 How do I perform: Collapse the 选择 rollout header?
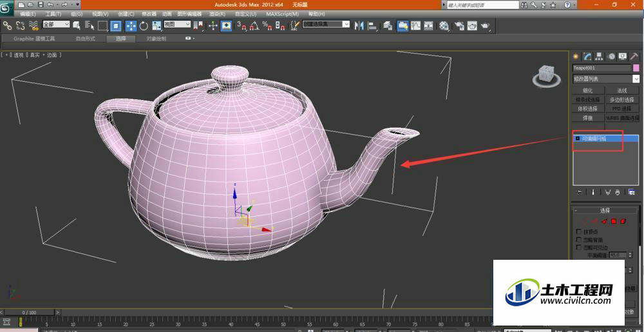click(605, 210)
